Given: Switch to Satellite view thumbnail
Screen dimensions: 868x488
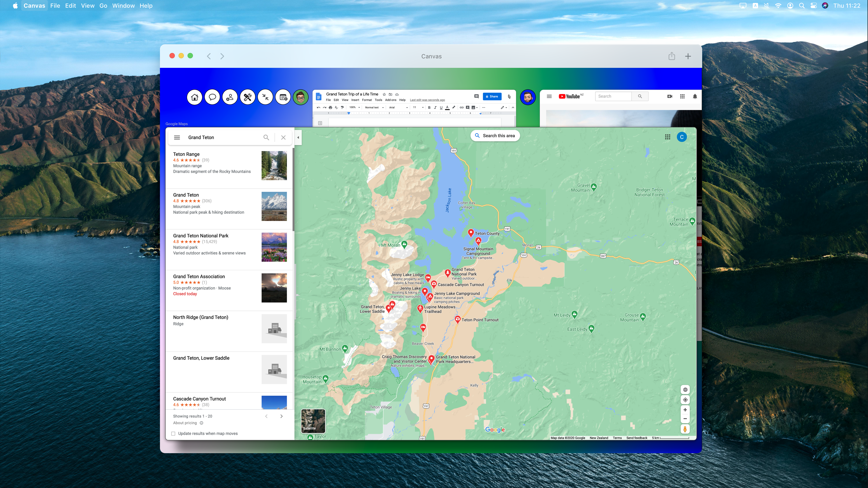Looking at the screenshot, I should click(313, 421).
